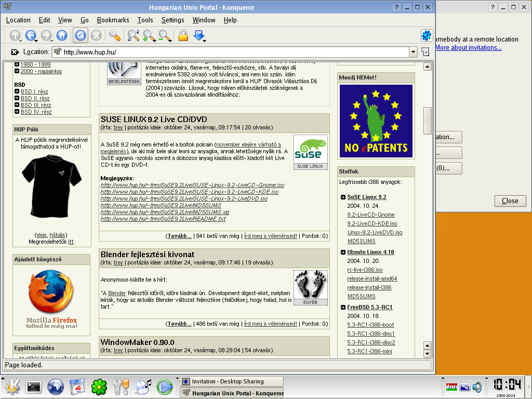Open the green flower messenger icon

[99, 387]
